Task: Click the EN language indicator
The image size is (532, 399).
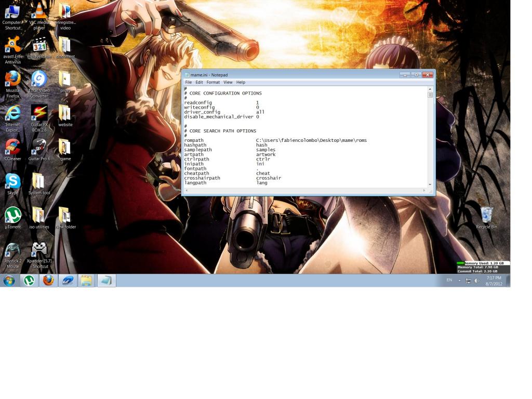Action: pos(449,280)
